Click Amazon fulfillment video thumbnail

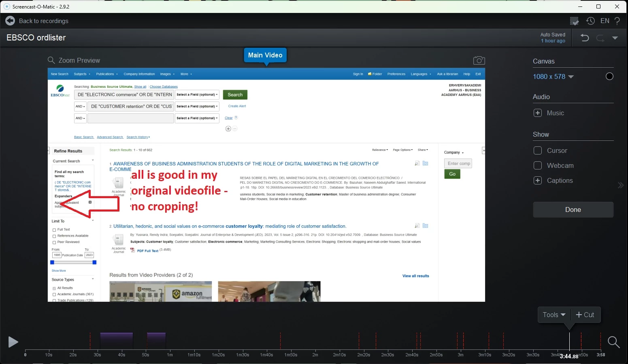click(160, 291)
